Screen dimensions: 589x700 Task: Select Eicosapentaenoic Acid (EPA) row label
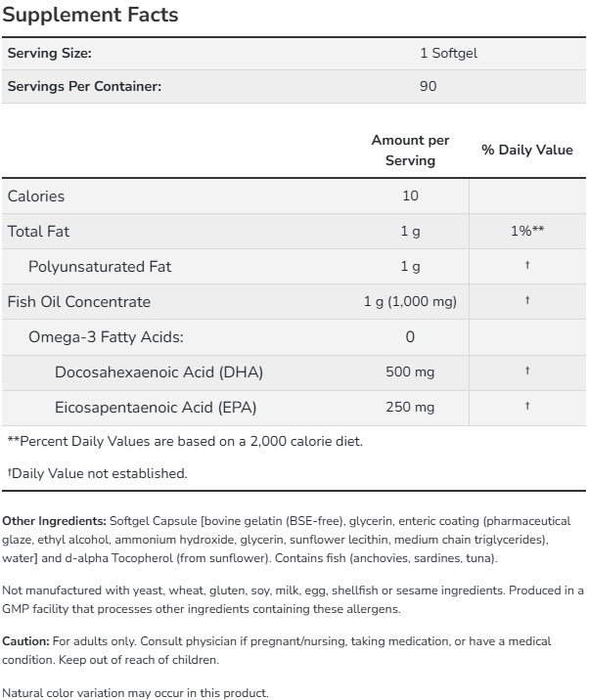pos(157,408)
